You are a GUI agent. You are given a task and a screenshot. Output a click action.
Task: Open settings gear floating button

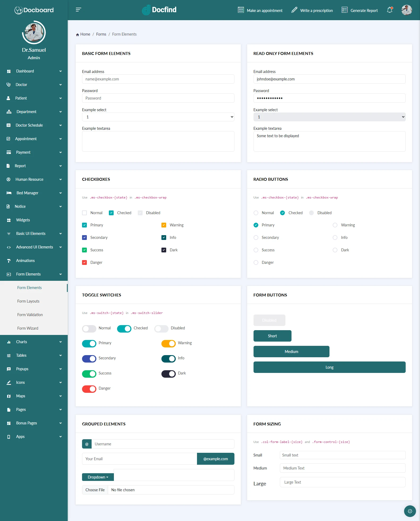410,511
